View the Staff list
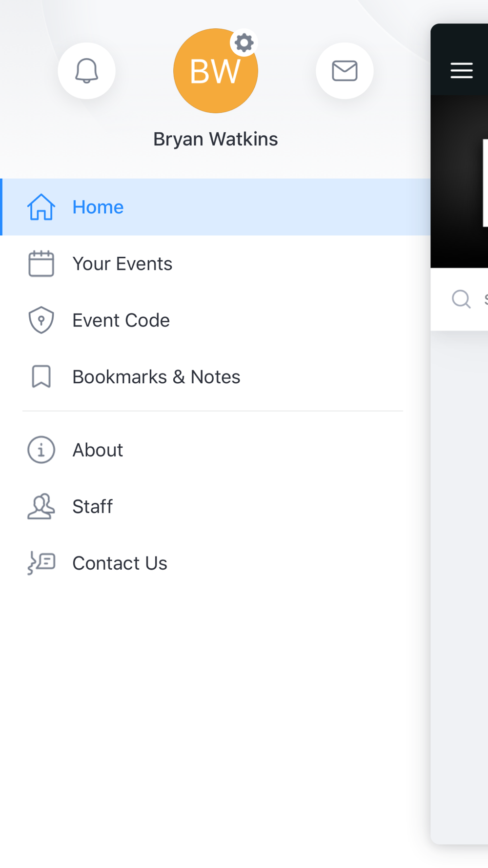 click(x=215, y=506)
